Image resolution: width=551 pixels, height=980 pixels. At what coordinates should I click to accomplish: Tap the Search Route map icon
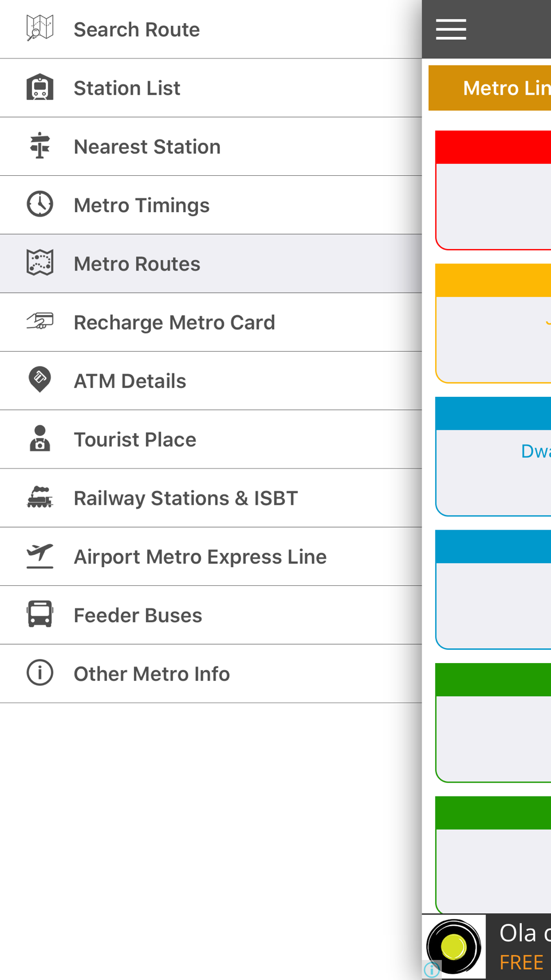point(40,29)
